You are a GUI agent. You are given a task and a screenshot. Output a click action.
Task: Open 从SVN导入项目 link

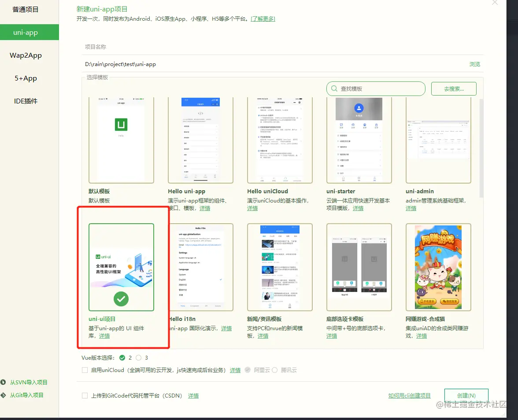coord(29,382)
